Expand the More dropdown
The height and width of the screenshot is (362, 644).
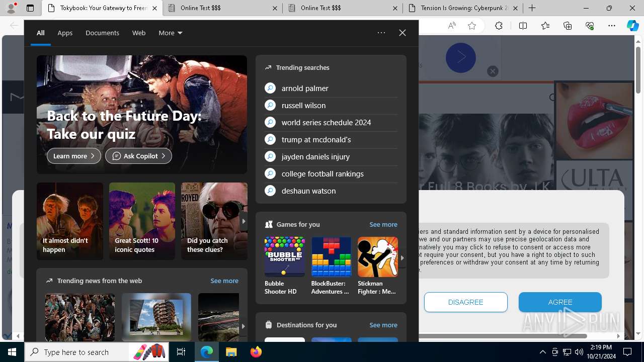[x=171, y=33]
